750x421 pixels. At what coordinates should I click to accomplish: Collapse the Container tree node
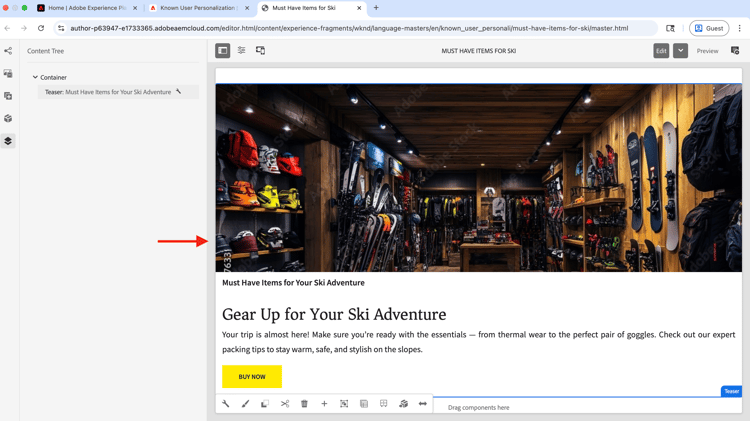coord(35,77)
